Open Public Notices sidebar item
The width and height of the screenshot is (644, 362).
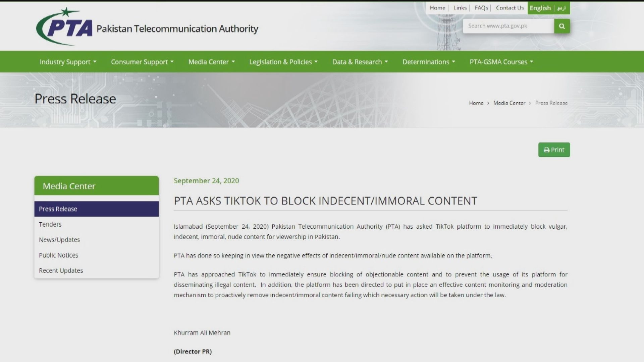coord(58,255)
